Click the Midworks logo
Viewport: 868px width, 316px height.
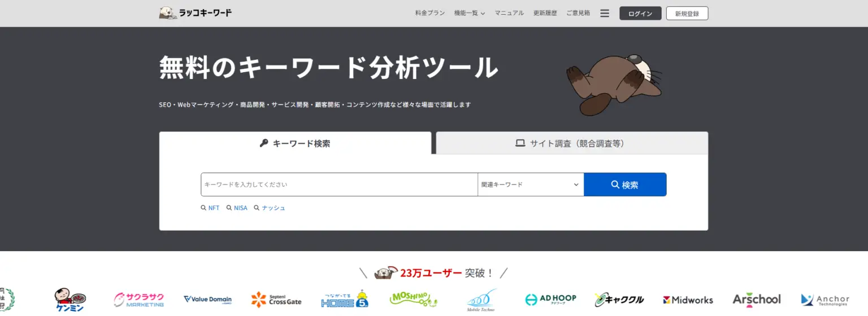click(688, 300)
